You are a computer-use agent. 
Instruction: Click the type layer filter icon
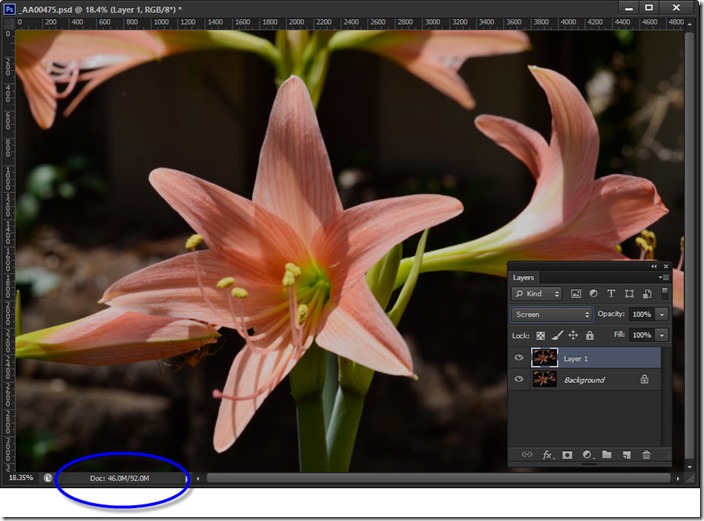(611, 294)
